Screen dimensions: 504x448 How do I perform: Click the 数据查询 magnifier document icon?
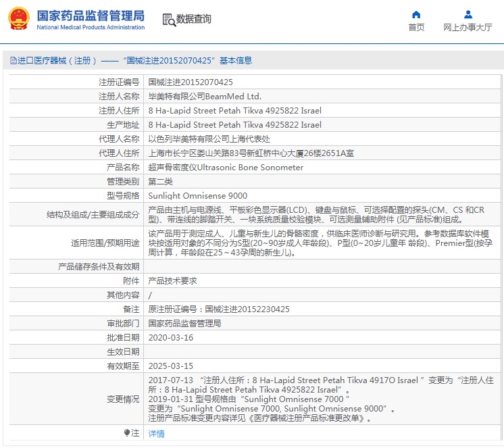[169, 20]
